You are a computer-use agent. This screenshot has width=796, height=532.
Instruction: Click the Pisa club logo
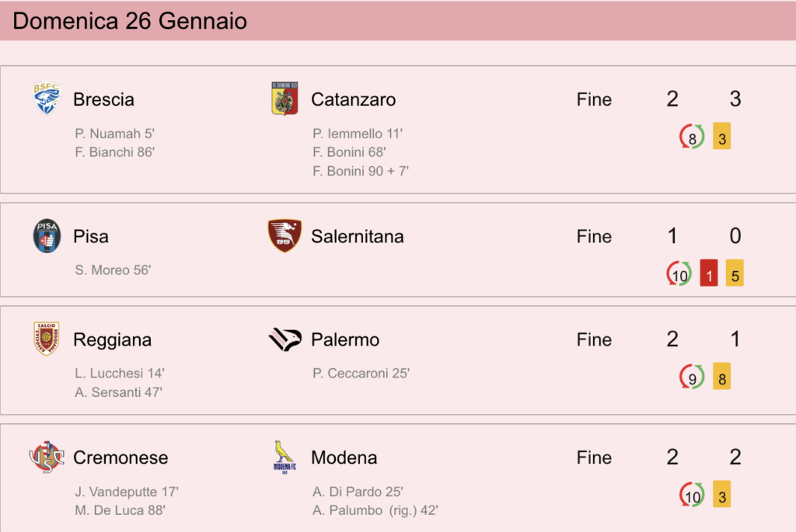tap(47, 236)
